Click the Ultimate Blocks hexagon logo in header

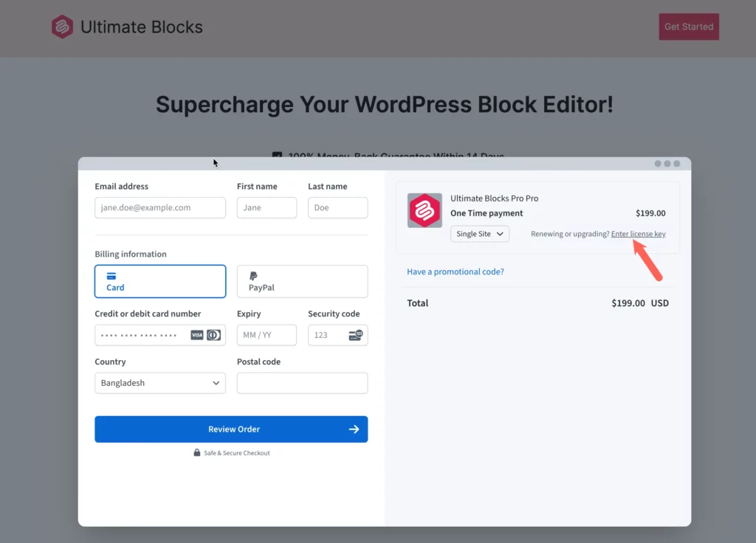point(62,27)
